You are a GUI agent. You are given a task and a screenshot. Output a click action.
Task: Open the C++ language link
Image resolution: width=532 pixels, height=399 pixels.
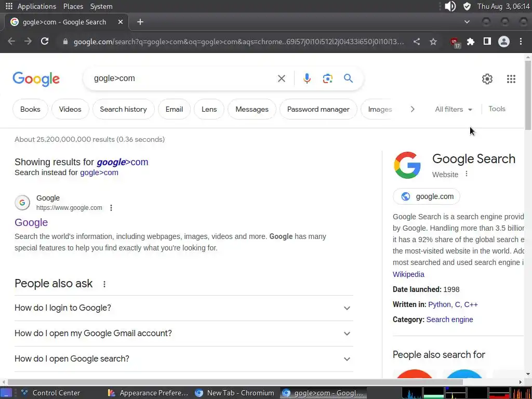(x=471, y=304)
